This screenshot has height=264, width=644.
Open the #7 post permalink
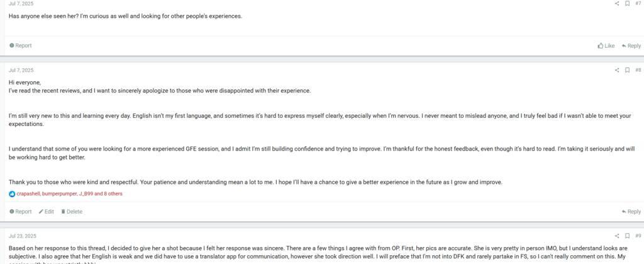pyautogui.click(x=638, y=4)
